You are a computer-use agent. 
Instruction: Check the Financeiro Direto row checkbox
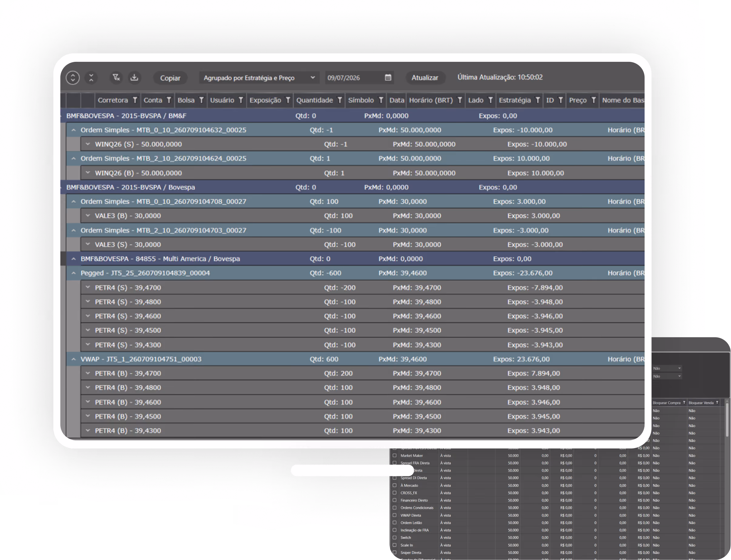(395, 500)
